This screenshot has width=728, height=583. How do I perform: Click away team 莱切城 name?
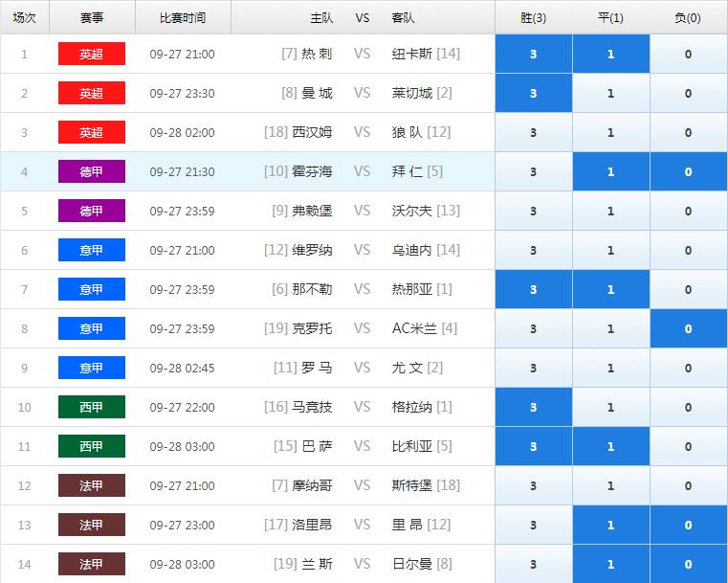tap(411, 94)
